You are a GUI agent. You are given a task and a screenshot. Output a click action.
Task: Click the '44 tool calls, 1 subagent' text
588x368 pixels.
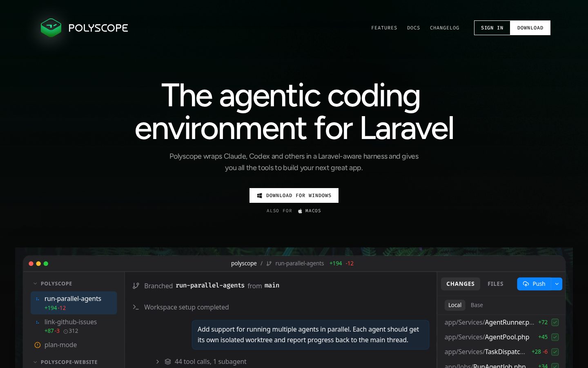[x=211, y=361]
